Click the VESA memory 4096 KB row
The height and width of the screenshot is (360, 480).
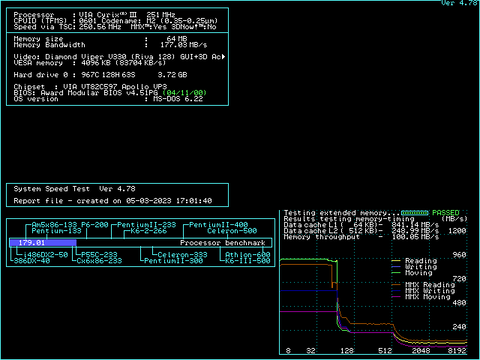(x=90, y=63)
